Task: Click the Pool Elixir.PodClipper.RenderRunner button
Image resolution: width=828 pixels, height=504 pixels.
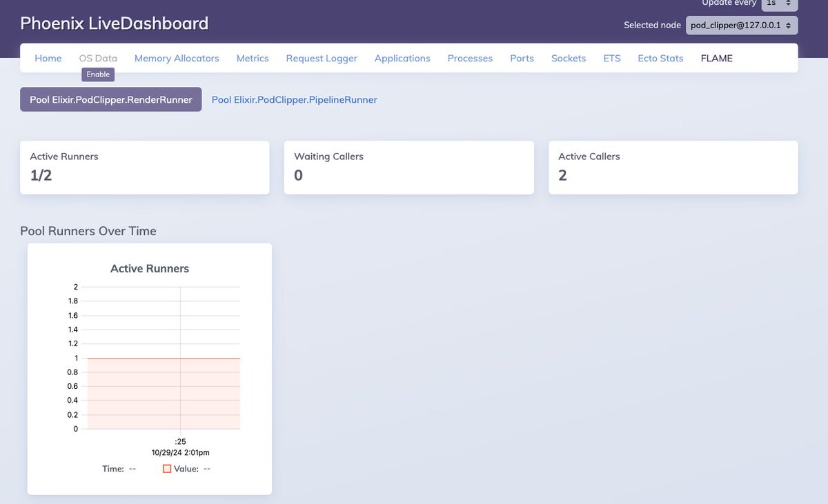Action: pos(110,99)
